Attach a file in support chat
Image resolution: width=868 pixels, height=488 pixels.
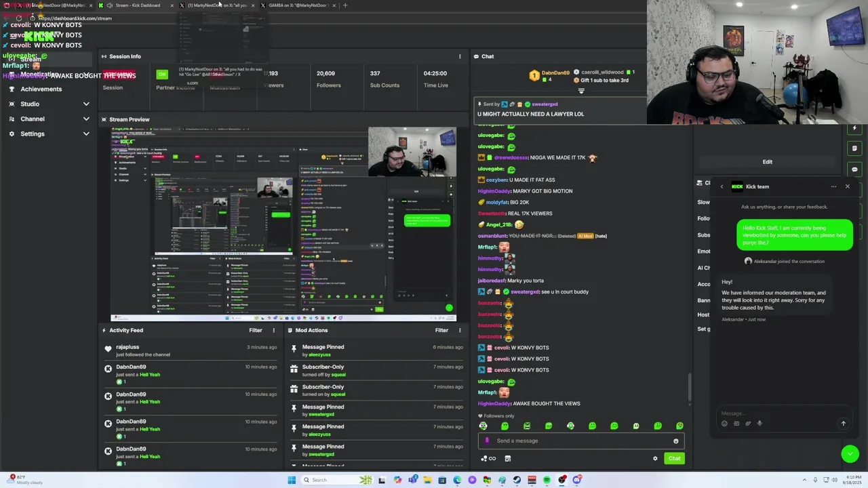[x=748, y=424]
